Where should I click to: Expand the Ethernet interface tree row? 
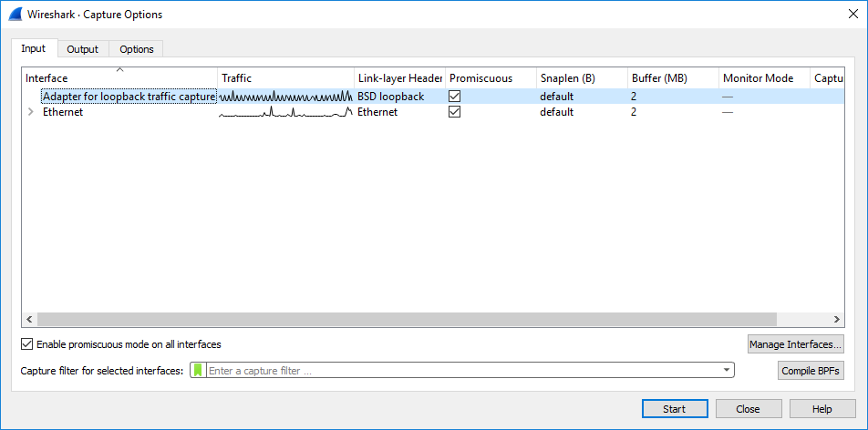31,113
